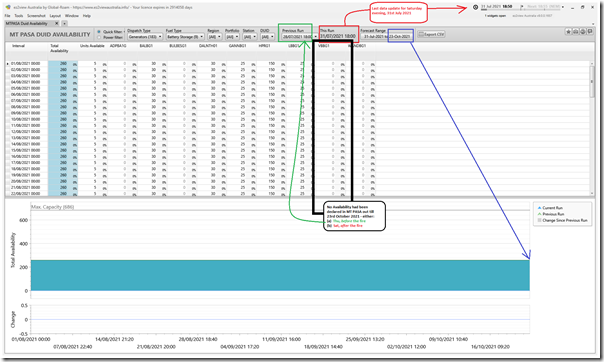Click the teal Total Availability chart area
Screen dimensions: 604x362
click(x=280, y=275)
